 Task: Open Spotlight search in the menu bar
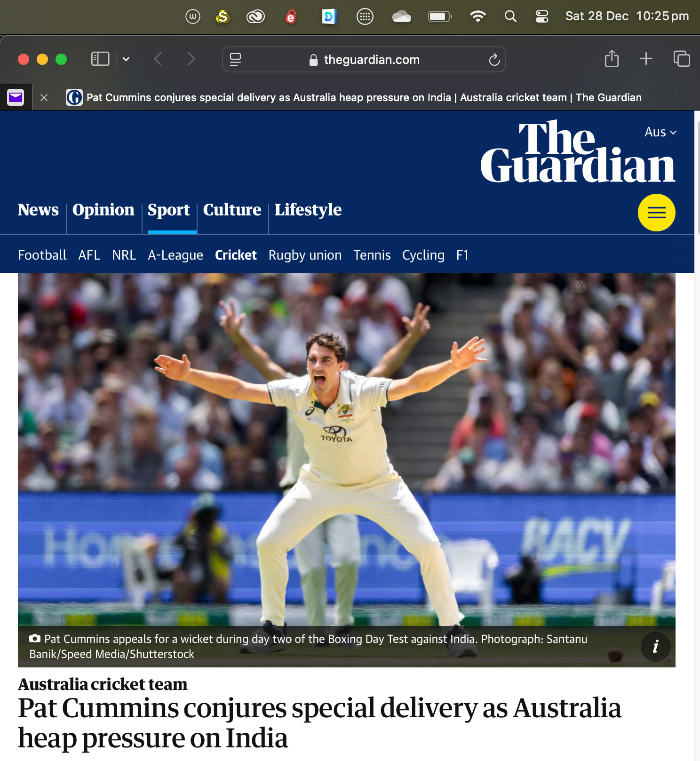pyautogui.click(x=510, y=16)
